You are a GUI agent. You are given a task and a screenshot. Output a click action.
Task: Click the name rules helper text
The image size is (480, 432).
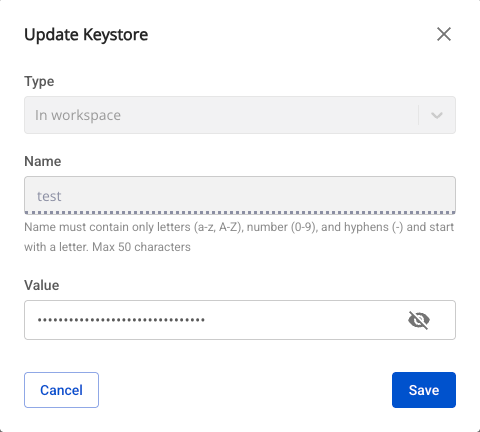(239, 237)
